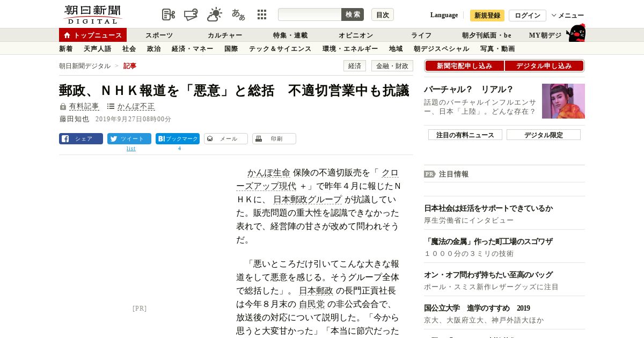The width and height of the screenshot is (644, 338).
Task: Switch to 注目の有料ニュース tab
Action: [465, 135]
